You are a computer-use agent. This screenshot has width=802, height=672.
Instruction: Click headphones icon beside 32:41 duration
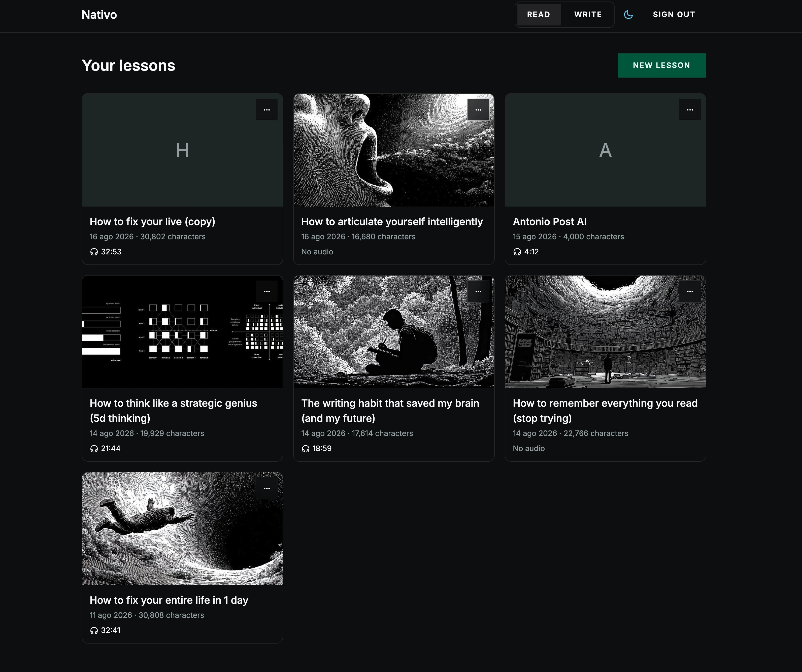[x=94, y=630]
